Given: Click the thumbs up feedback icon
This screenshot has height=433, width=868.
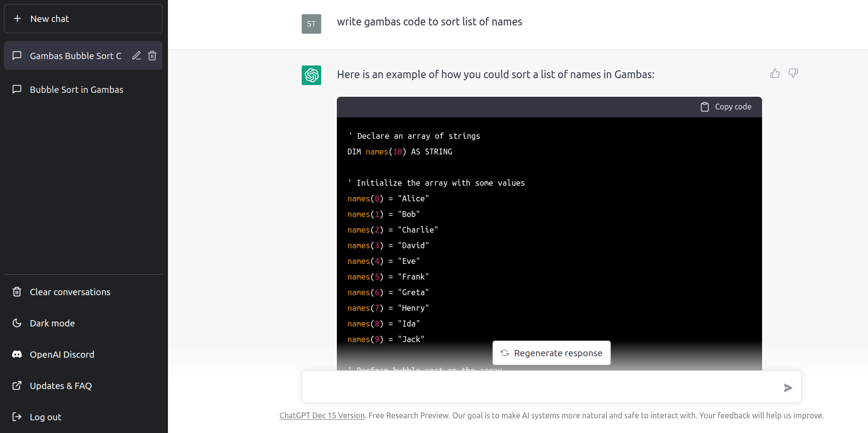Looking at the screenshot, I should [775, 73].
